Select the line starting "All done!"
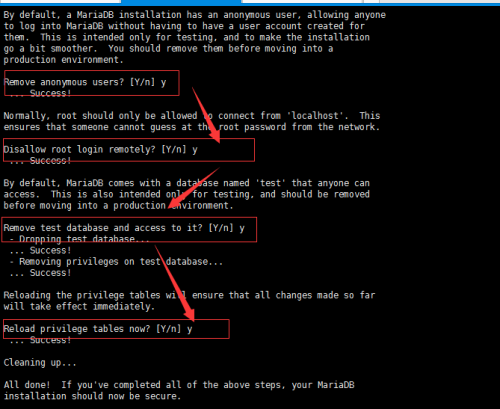The width and height of the screenshot is (500, 409). (x=179, y=385)
